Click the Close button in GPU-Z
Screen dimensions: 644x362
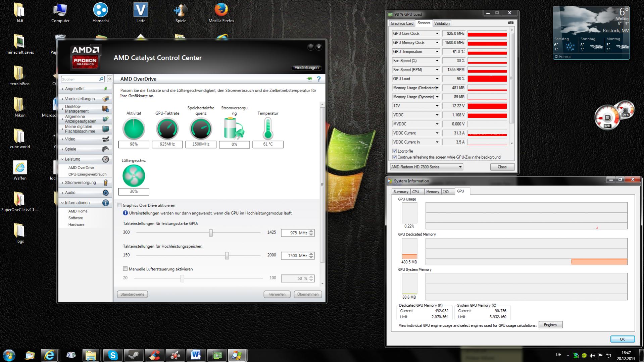click(502, 167)
